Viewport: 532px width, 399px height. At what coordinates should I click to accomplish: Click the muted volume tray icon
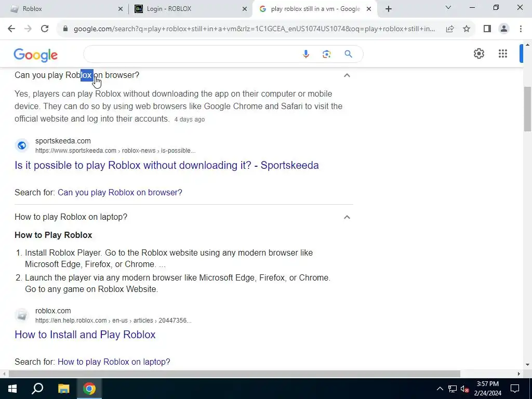pos(464,389)
